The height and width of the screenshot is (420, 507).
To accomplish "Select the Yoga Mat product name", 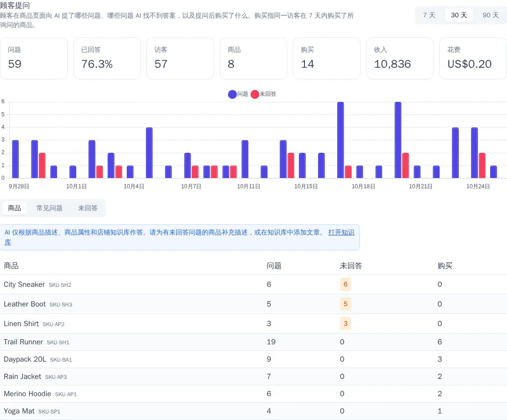I will click(x=19, y=411).
